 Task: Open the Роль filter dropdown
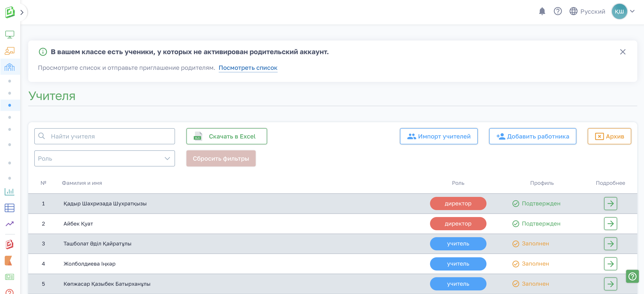coord(104,158)
